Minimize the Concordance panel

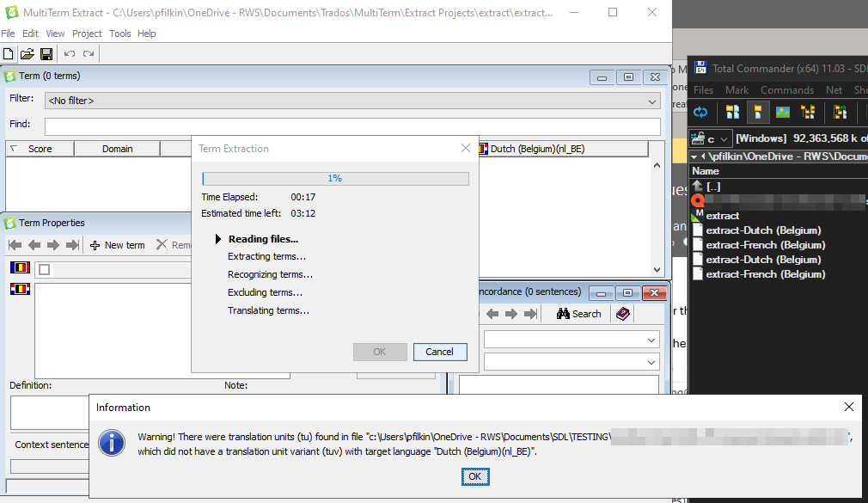click(601, 293)
